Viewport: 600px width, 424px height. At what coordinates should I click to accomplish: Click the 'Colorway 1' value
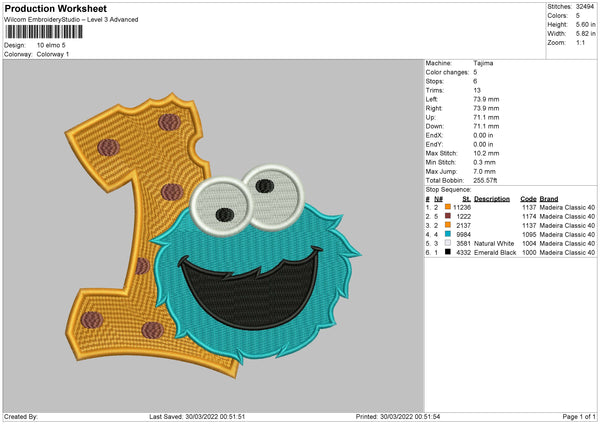[x=53, y=54]
